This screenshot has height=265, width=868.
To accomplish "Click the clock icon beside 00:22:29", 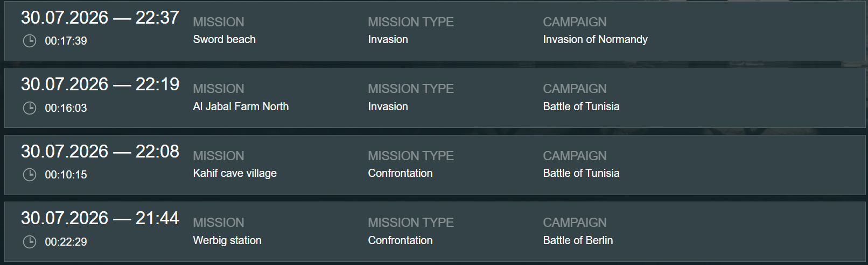I will pyautogui.click(x=30, y=242).
